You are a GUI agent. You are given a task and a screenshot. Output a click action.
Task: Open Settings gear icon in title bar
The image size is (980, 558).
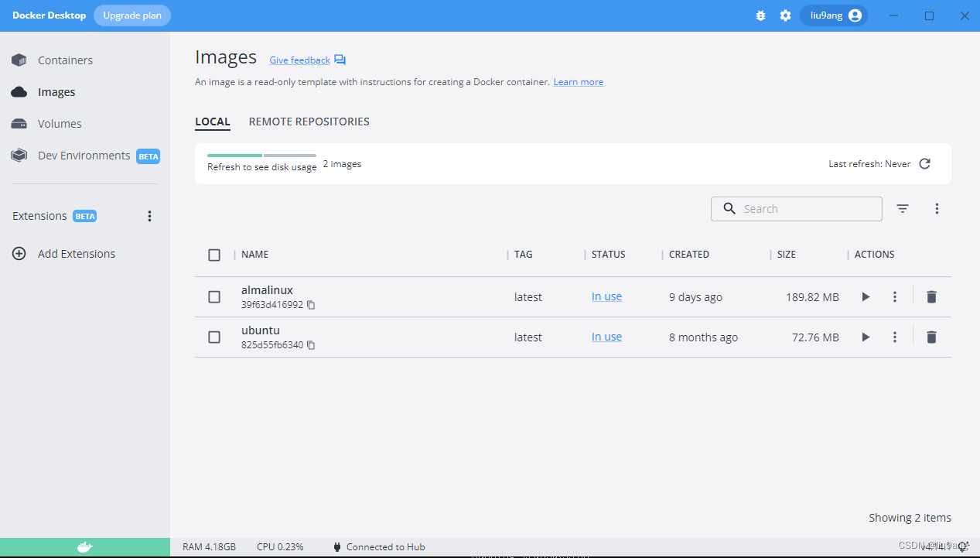point(785,15)
